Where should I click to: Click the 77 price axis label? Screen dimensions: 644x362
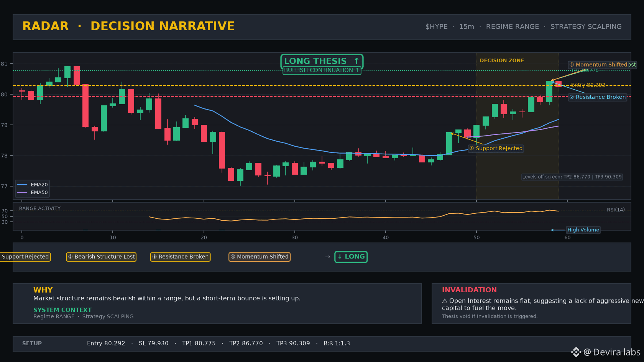point(4,187)
